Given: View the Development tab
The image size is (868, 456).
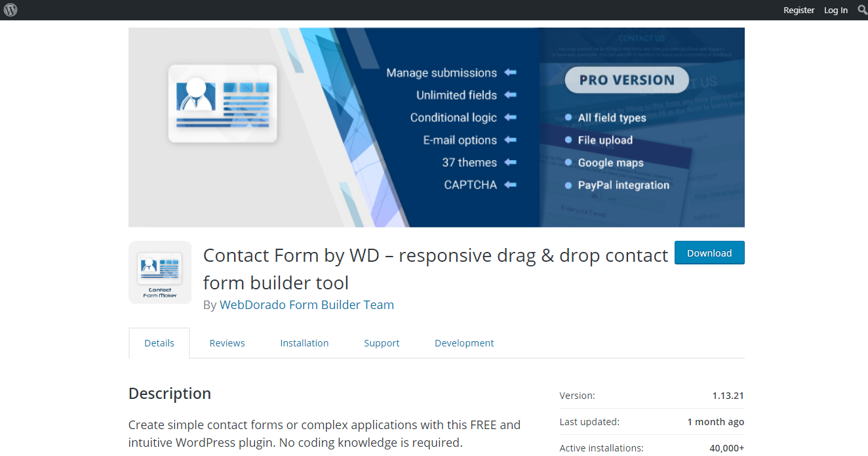Looking at the screenshot, I should point(464,343).
